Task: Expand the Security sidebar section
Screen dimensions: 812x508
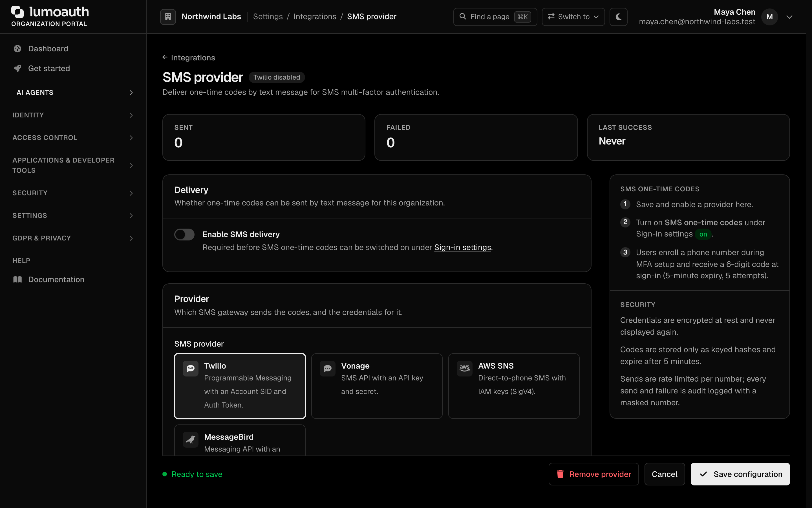Action: point(73,193)
